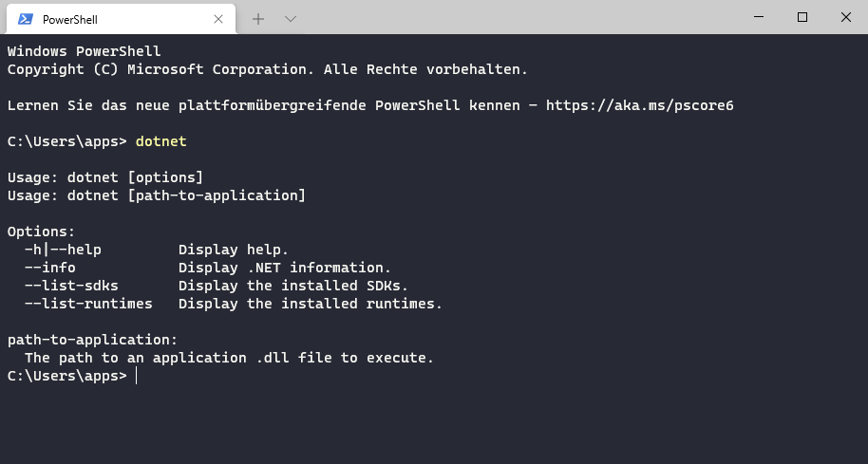Select the PowerShell tab title
Image resolution: width=868 pixels, height=464 pixels.
tap(69, 19)
